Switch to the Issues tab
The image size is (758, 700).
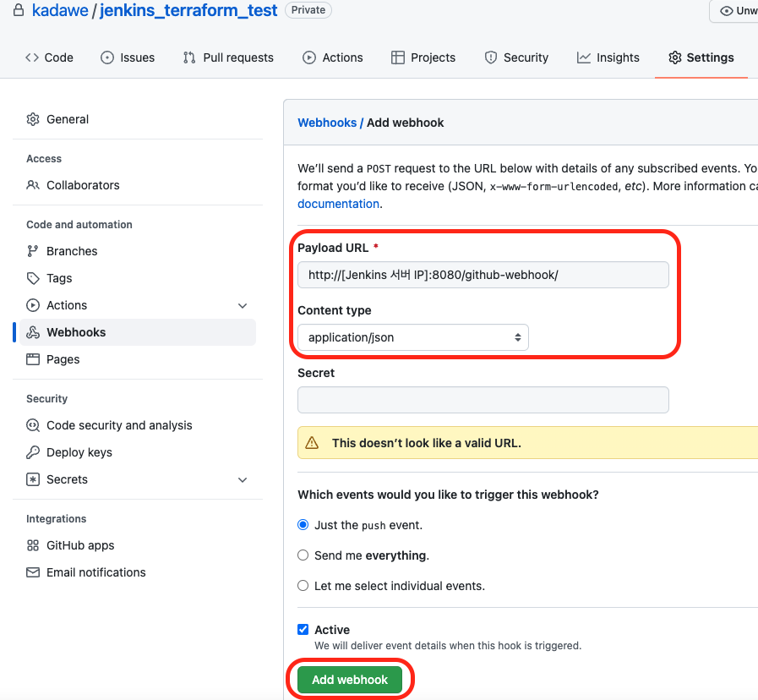pos(128,57)
